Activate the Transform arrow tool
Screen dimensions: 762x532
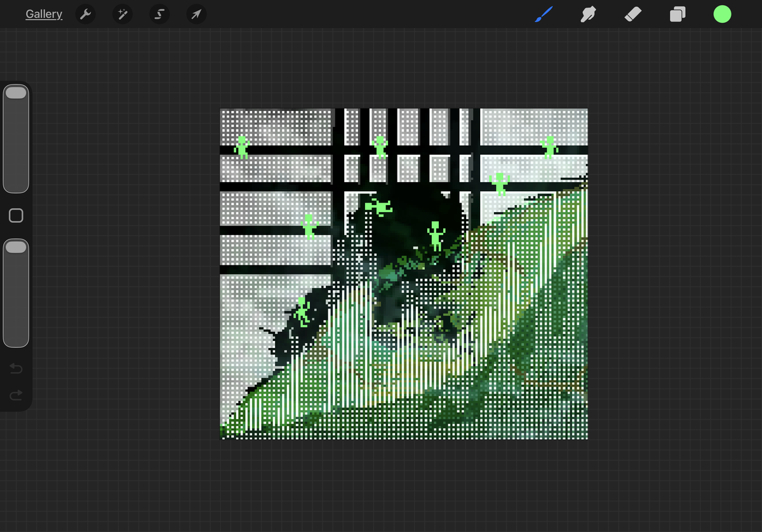click(x=197, y=14)
